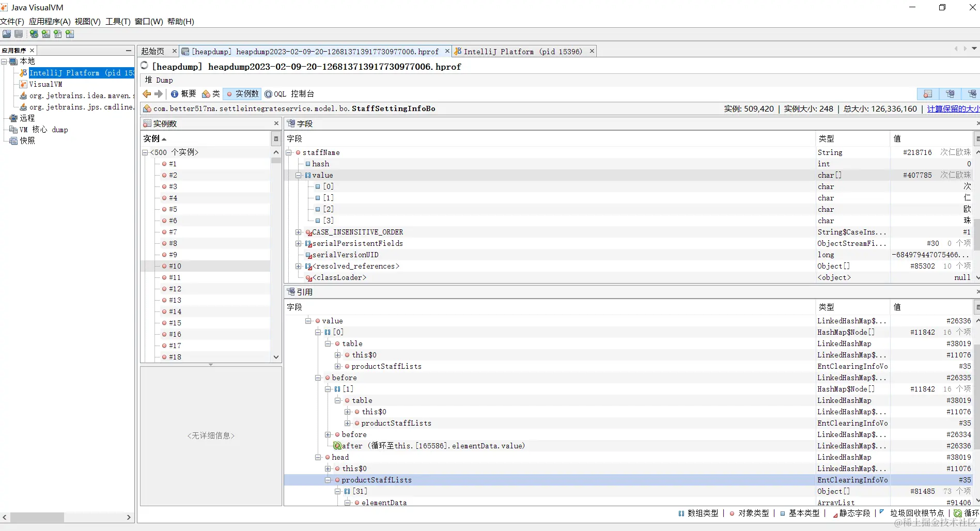Click the 远程 remote hosts icon
This screenshot has height=531, width=980.
[x=14, y=118]
